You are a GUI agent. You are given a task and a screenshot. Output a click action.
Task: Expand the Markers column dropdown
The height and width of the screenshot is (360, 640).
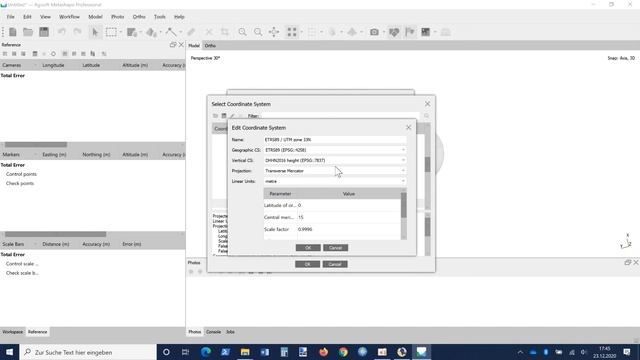pyautogui.click(x=35, y=155)
